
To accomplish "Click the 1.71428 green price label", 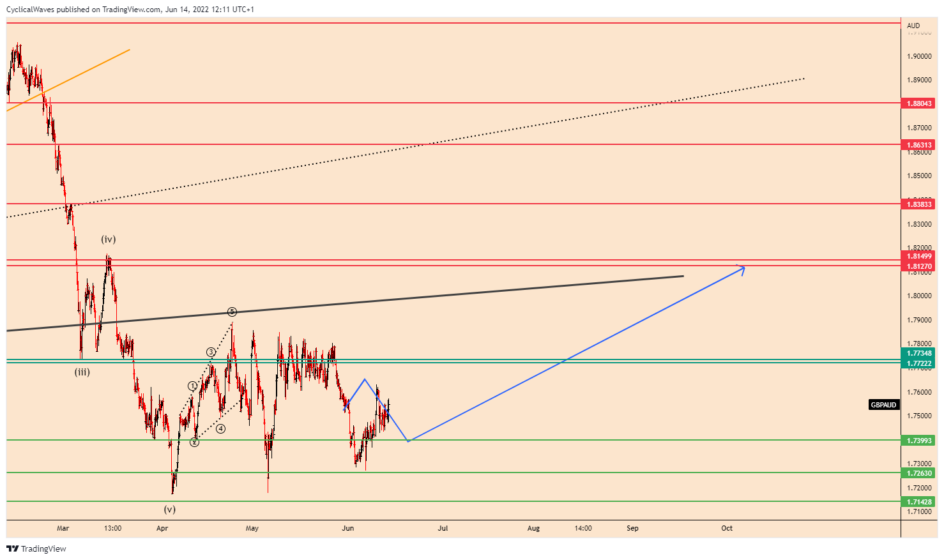I will pos(918,502).
